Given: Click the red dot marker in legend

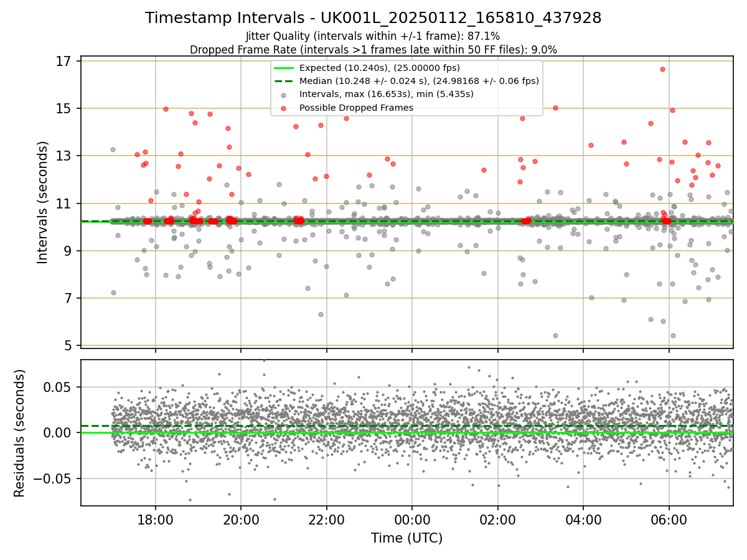Looking at the screenshot, I should (284, 108).
